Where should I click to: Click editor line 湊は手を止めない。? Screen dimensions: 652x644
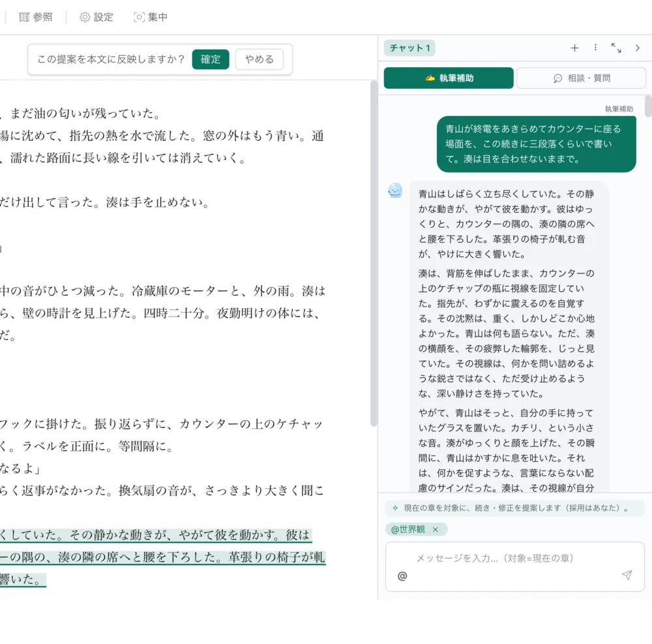(x=159, y=202)
